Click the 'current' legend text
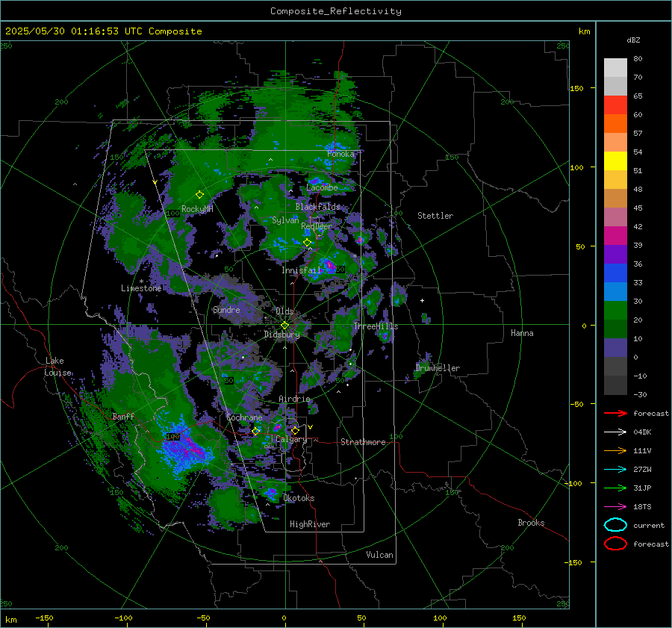Screen dimensions: 672x628 click(648, 525)
